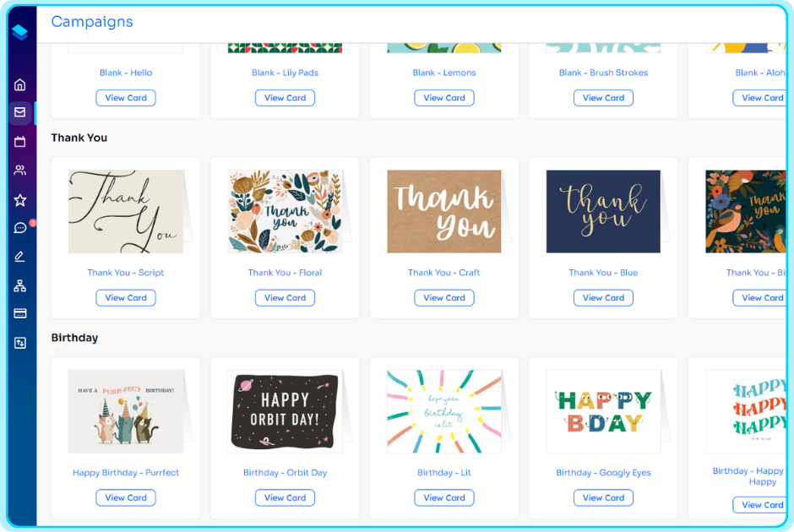Select the Campaigns envelope icon

[19, 112]
